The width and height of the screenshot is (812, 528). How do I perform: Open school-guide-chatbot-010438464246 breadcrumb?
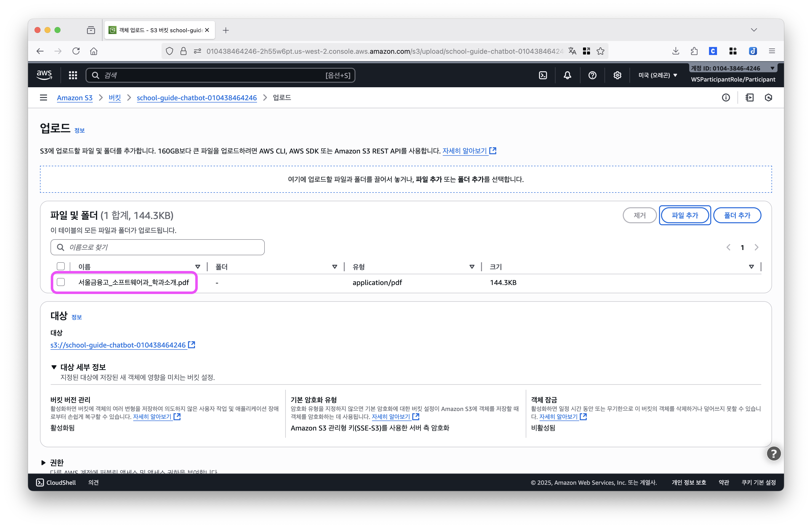[x=197, y=98]
